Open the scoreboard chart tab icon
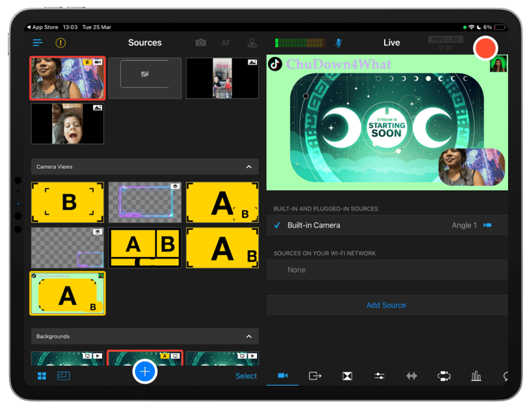 [476, 376]
